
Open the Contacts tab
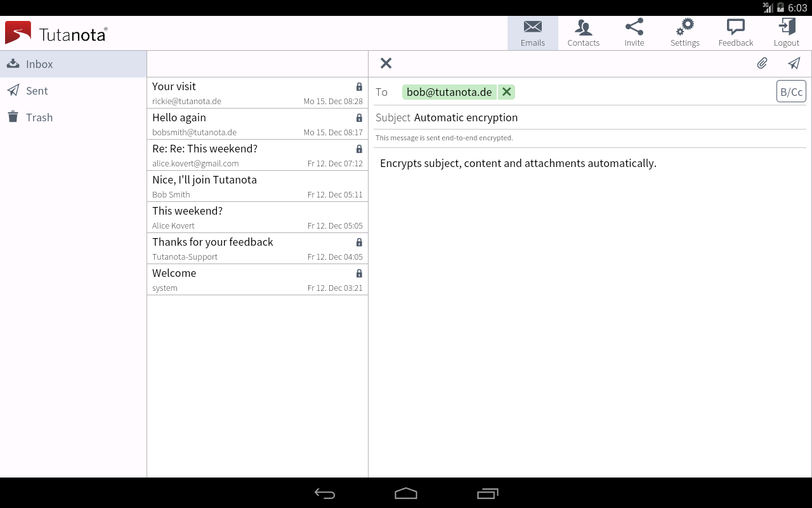(584, 33)
